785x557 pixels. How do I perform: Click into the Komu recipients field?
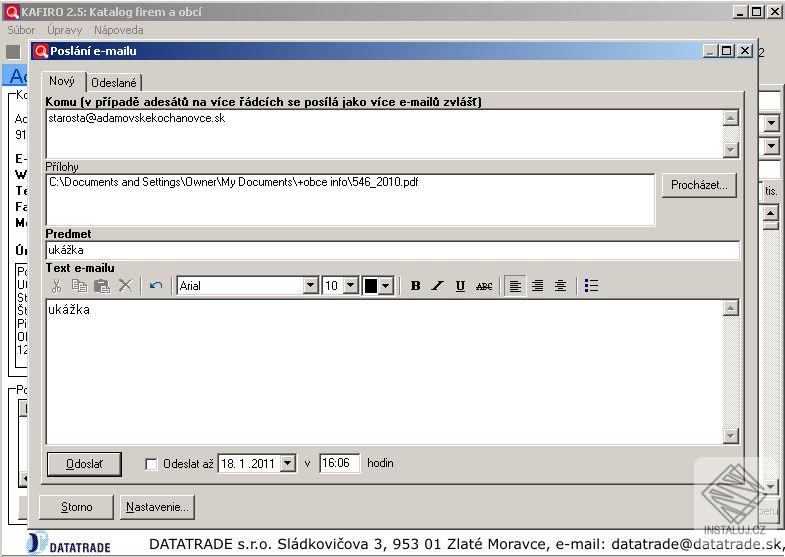tap(384, 134)
